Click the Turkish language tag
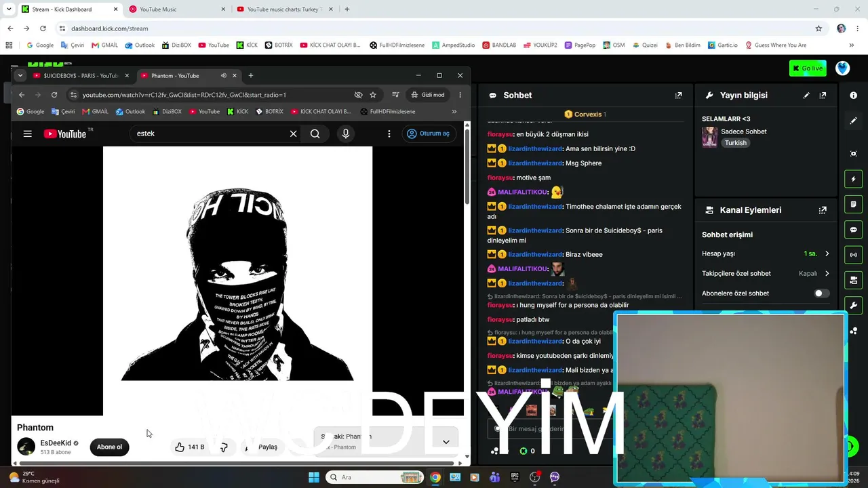Screen dimensions: 868x488 735,143
